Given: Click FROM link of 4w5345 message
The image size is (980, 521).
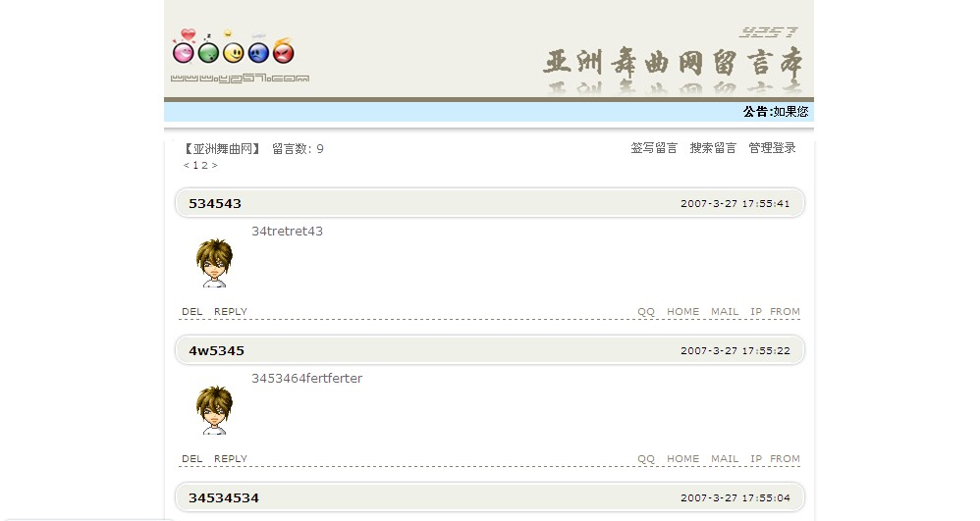Looking at the screenshot, I should tap(785, 458).
